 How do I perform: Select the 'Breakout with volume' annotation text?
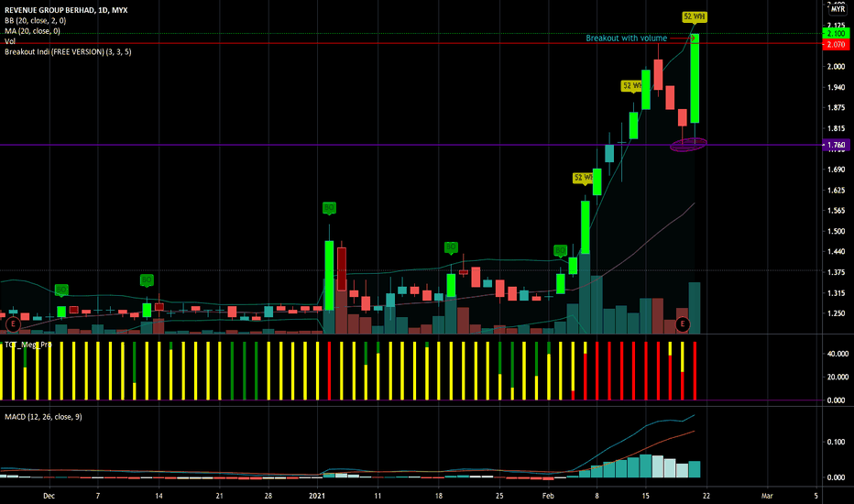coord(627,38)
